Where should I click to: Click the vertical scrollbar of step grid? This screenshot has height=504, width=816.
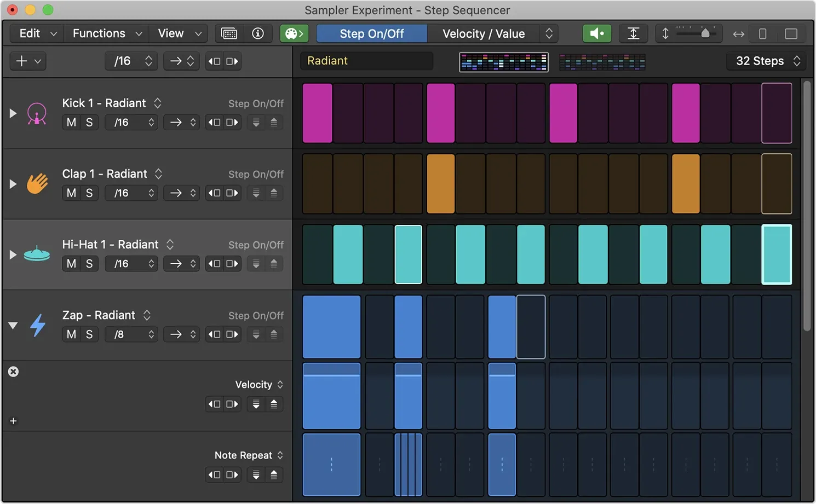[x=807, y=205]
